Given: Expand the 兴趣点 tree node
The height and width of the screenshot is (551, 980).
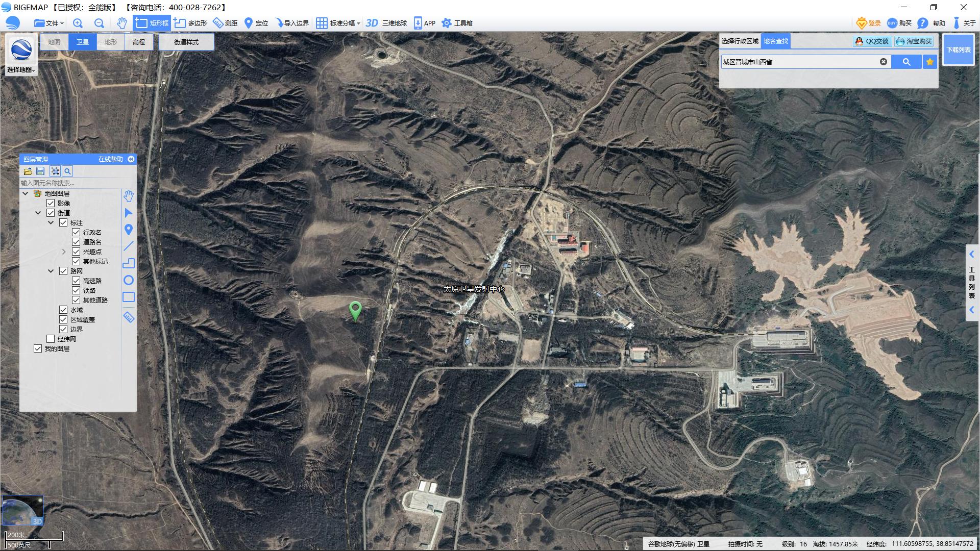Looking at the screenshot, I should click(x=64, y=252).
